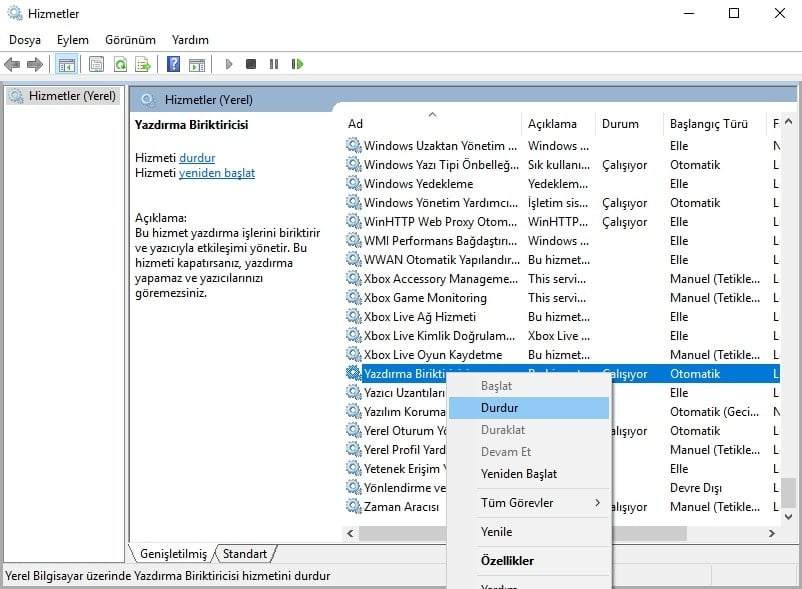This screenshot has height=589, width=802.
Task: Expand the Tüm Görevler submenu
Action: [x=528, y=503]
